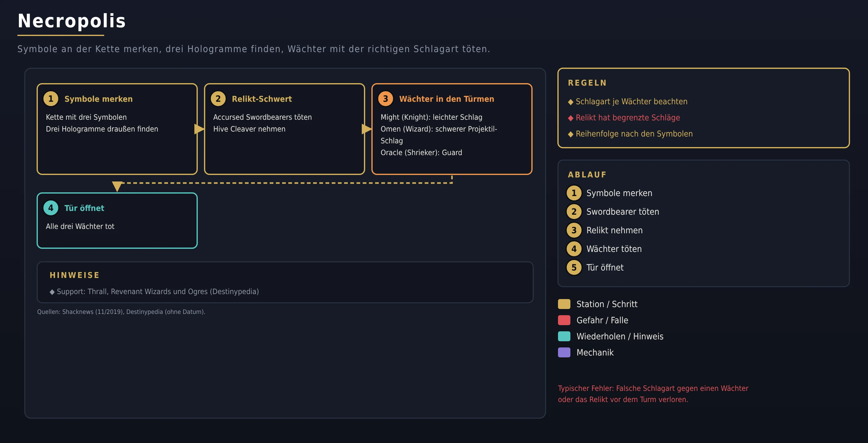Click the orange number 3 badge on Wächter card
This screenshot has height=443, width=868.
385,98
